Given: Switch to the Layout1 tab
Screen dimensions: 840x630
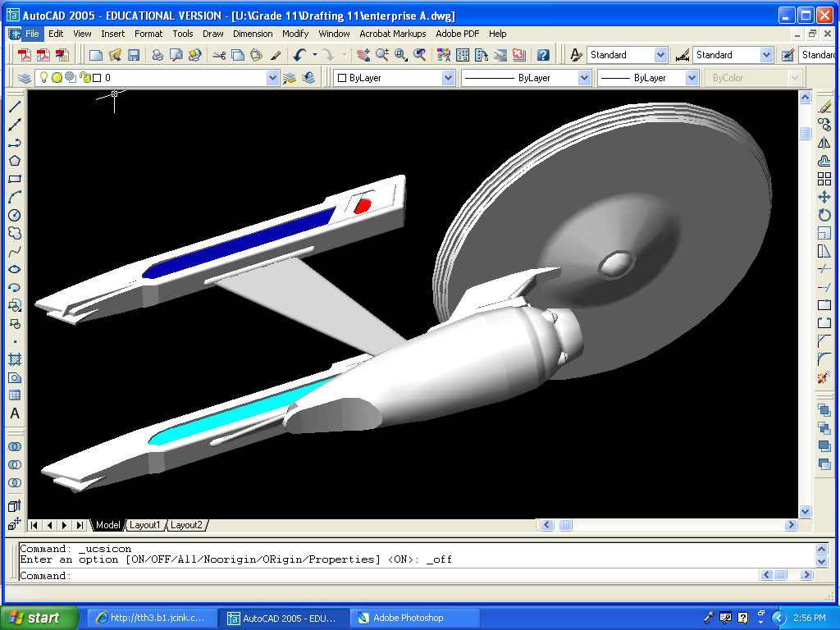Looking at the screenshot, I should coord(145,525).
